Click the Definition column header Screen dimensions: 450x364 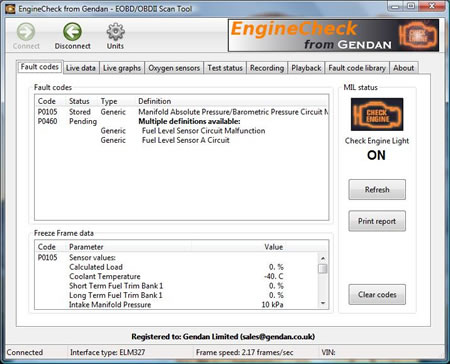(x=155, y=101)
